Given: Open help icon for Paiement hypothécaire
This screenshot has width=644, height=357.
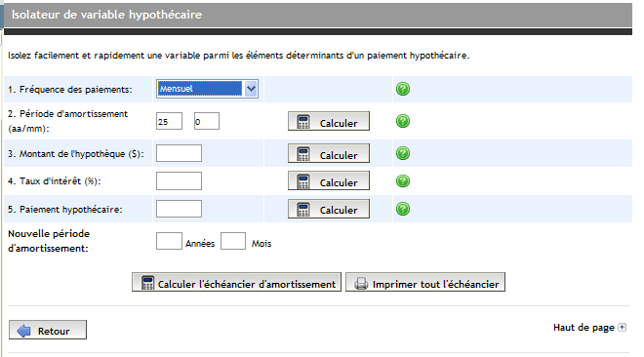Looking at the screenshot, I should pos(403,209).
